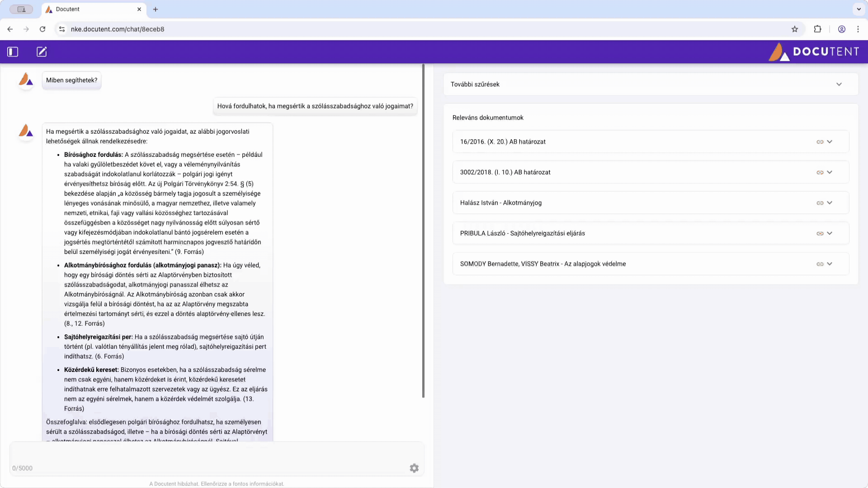The width and height of the screenshot is (868, 488).
Task: Open link icon for Halász István - Alkotmányjog
Action: (x=820, y=203)
